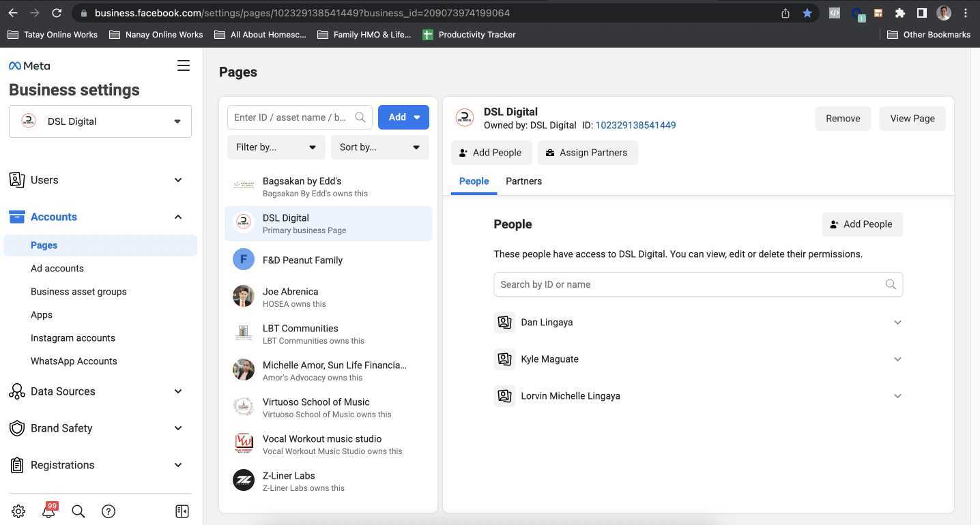Switch to the Partners tab
980x525 pixels.
(523, 181)
